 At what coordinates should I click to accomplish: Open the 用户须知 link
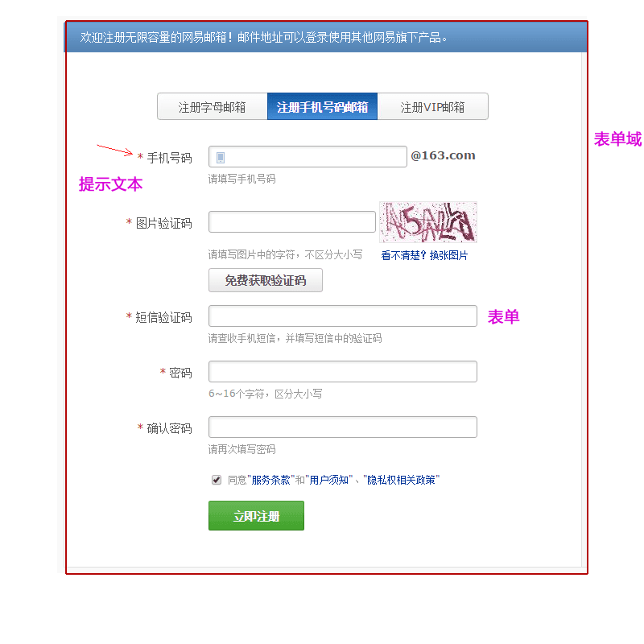click(328, 480)
